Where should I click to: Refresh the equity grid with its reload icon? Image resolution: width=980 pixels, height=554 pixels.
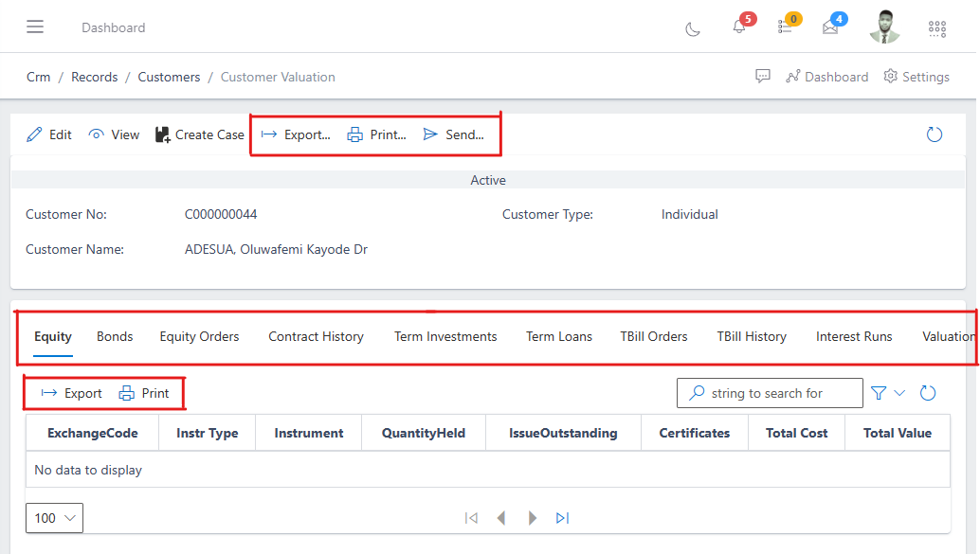[x=927, y=392]
